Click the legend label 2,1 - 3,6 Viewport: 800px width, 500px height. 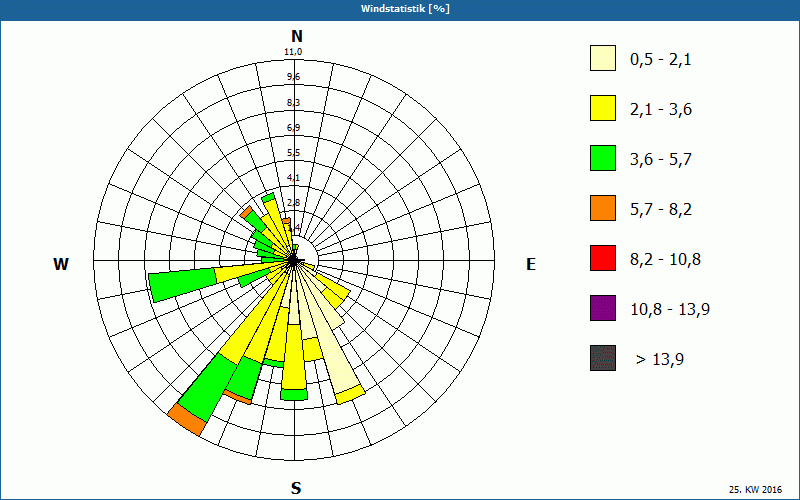click(661, 110)
